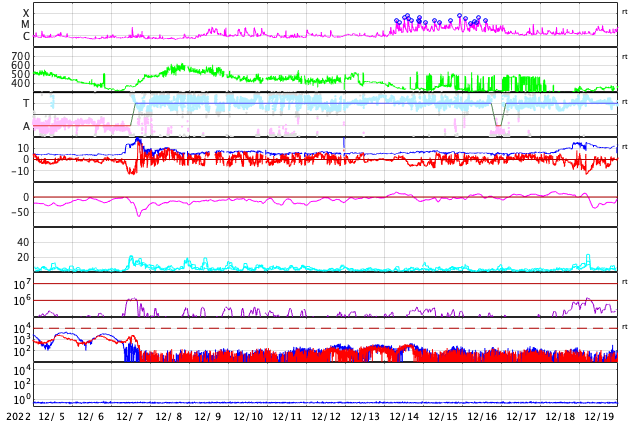Viewport: 634px width, 424px height.
Task: Select the rt tag beside the green speed panel
Action: [x=625, y=57]
